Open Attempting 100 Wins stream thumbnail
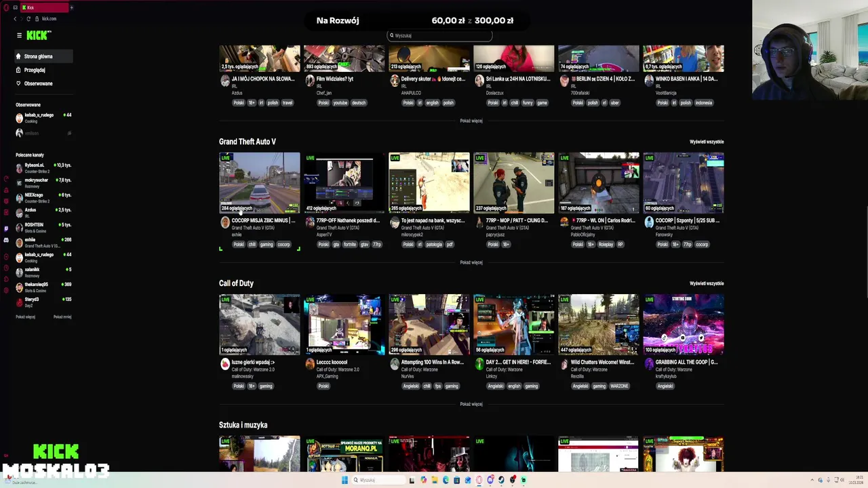 [429, 325]
